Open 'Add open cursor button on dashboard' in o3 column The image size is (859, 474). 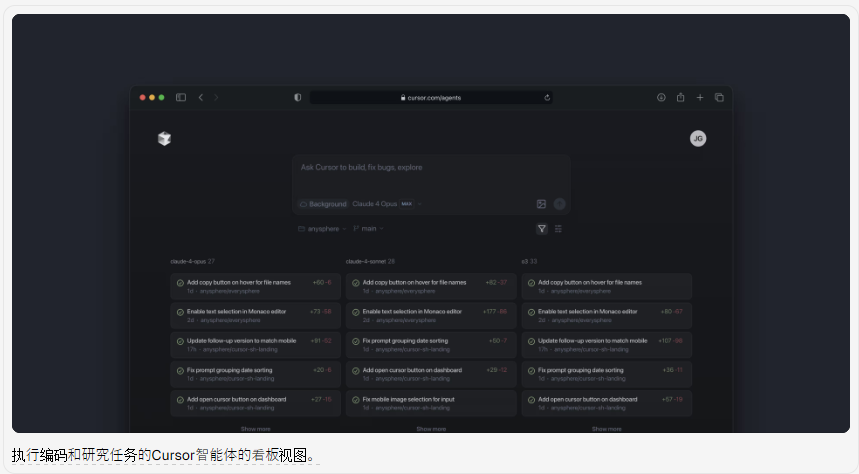pos(606,403)
